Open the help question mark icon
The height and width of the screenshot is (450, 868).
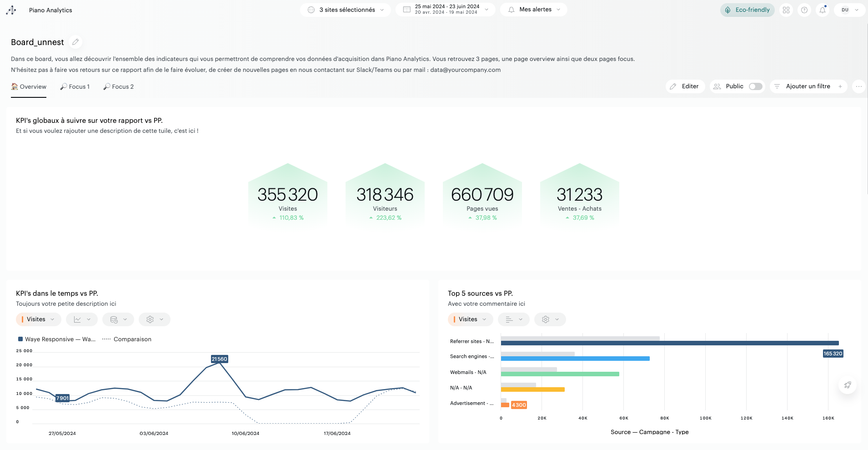point(804,10)
